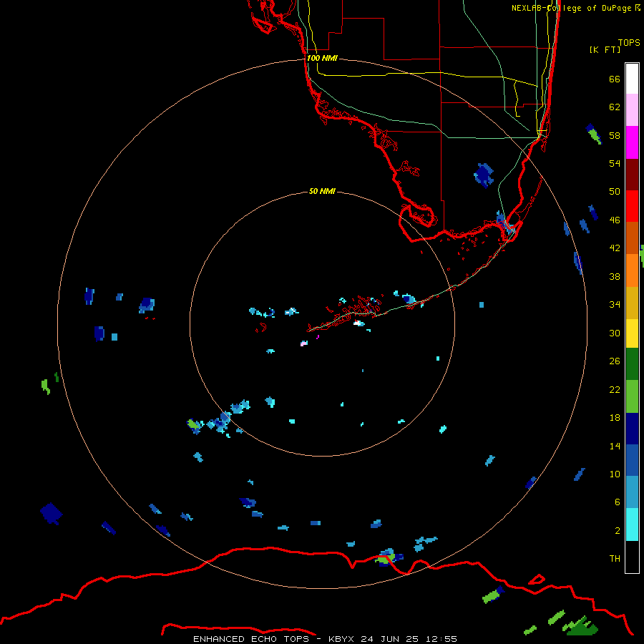Click the TH legend label
Viewport: 644px width, 644px height.
615,559
